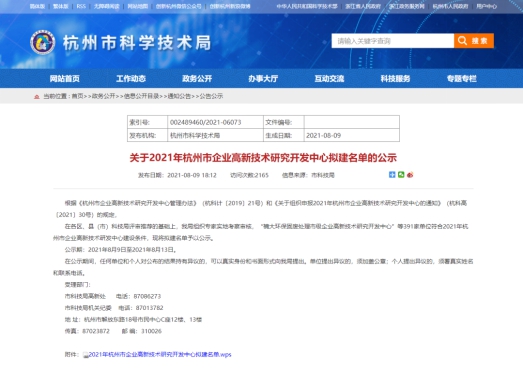Open the 网站首页 navigation tab

[x=65, y=78]
